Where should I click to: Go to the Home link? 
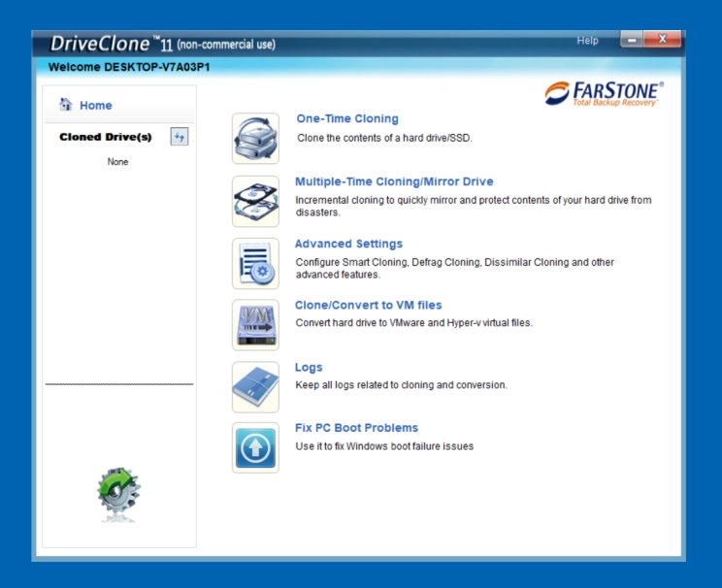pos(96,106)
